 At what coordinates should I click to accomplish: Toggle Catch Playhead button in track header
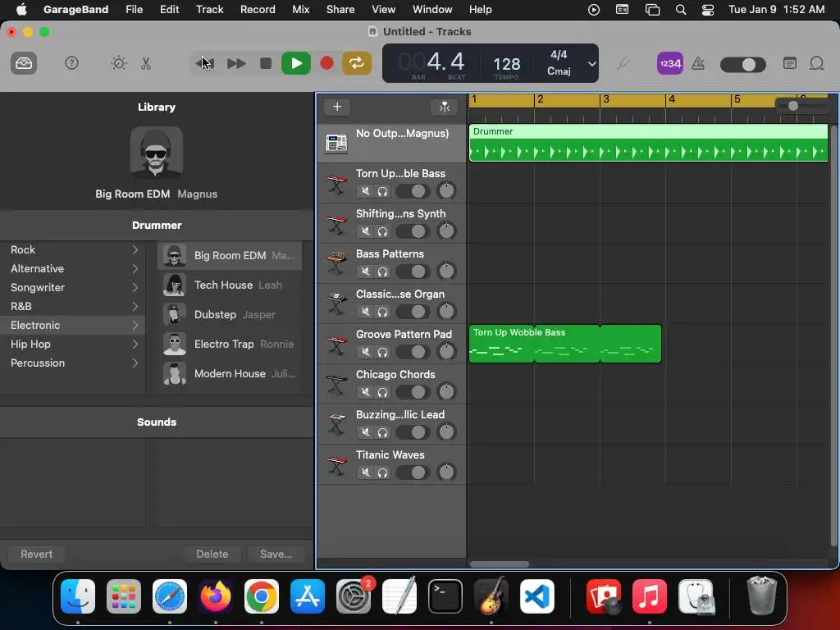point(444,107)
